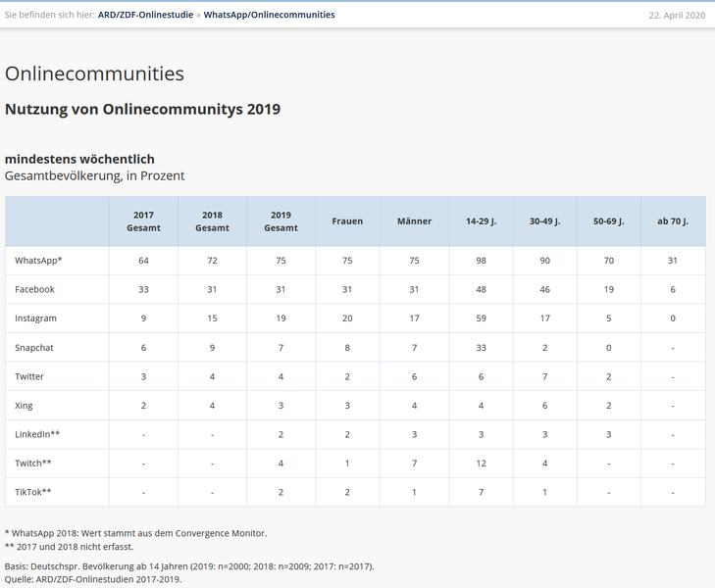The width and height of the screenshot is (715, 588).
Task: Select the Twitch** row label
Action: tap(33, 464)
